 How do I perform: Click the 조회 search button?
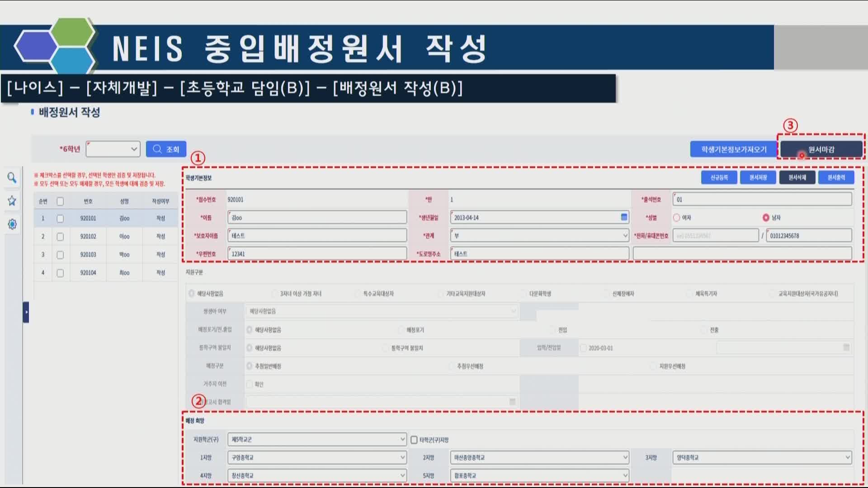click(x=166, y=149)
